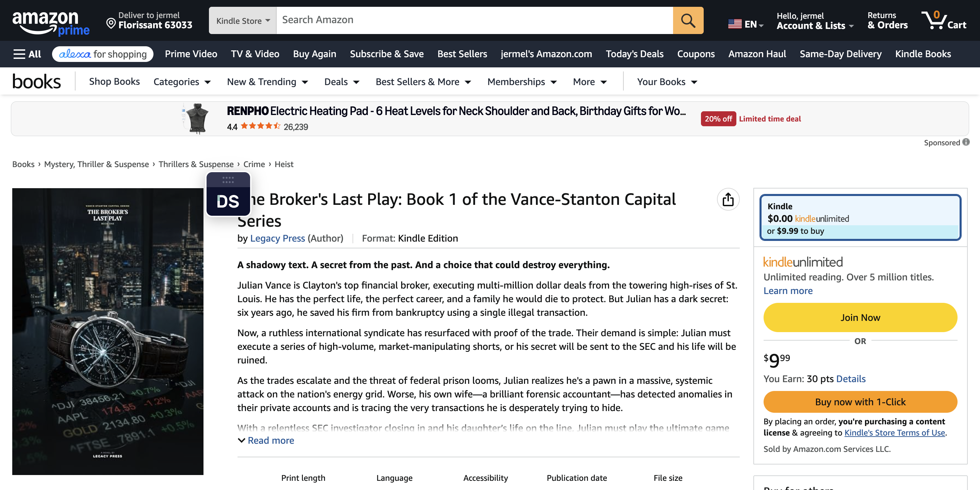
Task: Open the EN language selector
Action: pos(746,24)
